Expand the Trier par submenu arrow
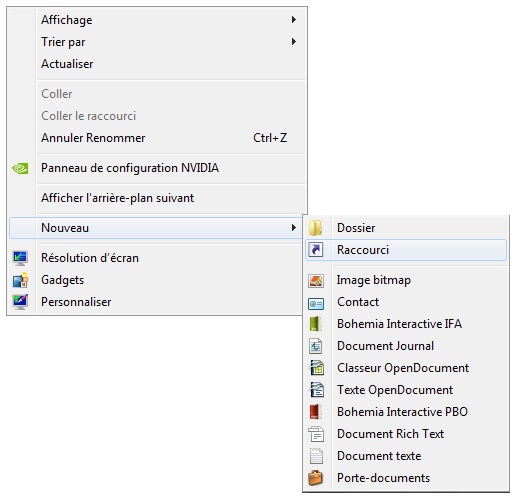Viewport: 517px width, 498px height. pyautogui.click(x=294, y=42)
